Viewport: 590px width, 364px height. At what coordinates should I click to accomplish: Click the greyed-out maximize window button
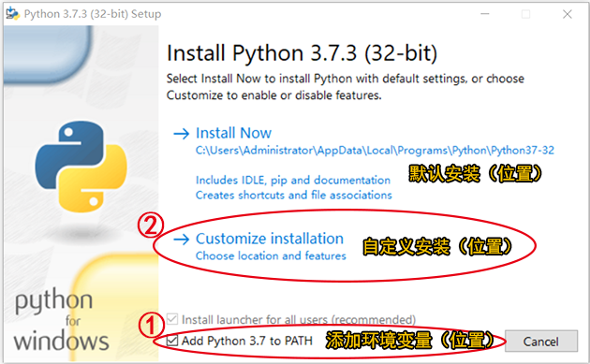pyautogui.click(x=525, y=14)
